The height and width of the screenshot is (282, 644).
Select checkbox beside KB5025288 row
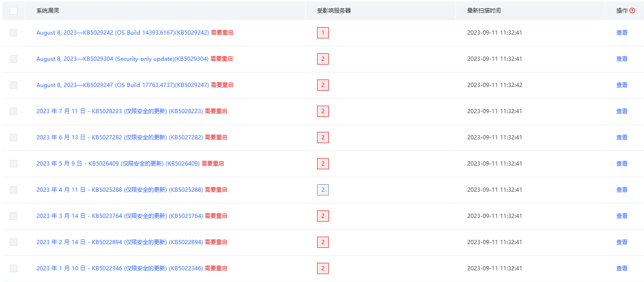click(14, 190)
